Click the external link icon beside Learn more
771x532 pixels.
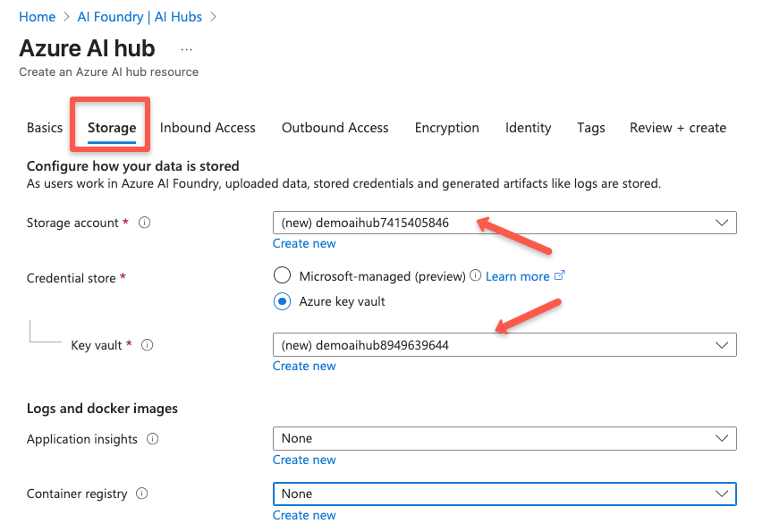[x=559, y=275]
